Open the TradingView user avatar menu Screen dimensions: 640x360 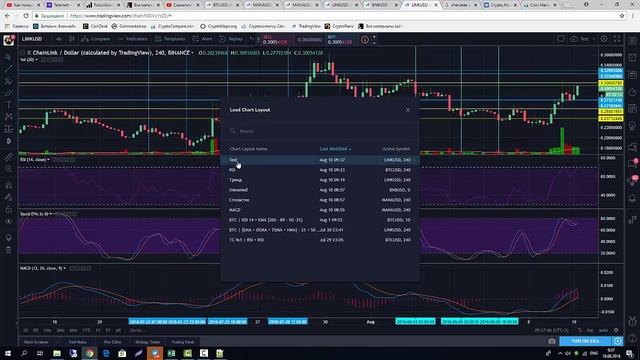click(x=9, y=40)
